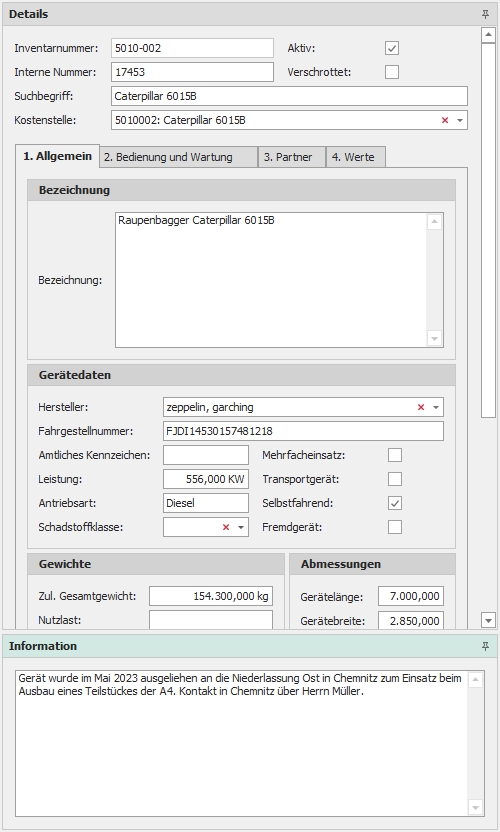This screenshot has height=832, width=500.
Task: Pin the Details panel
Action: coord(485,14)
